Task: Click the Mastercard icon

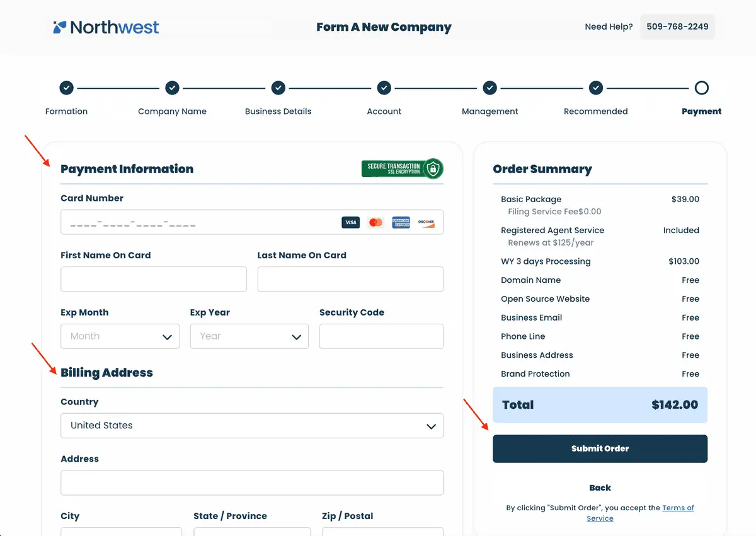Action: click(376, 222)
